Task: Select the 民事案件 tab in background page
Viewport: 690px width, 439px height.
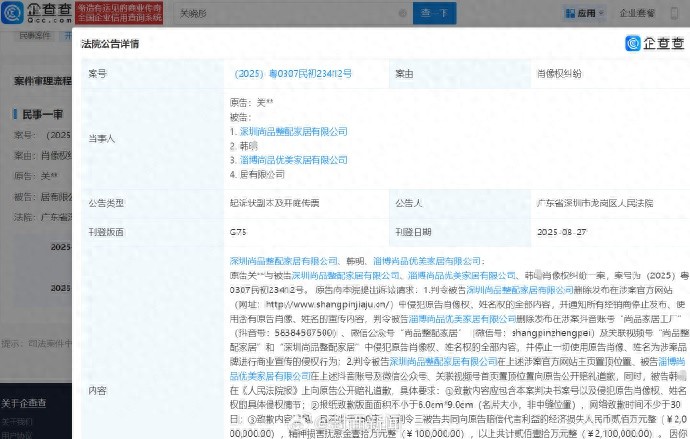Action: (x=35, y=36)
